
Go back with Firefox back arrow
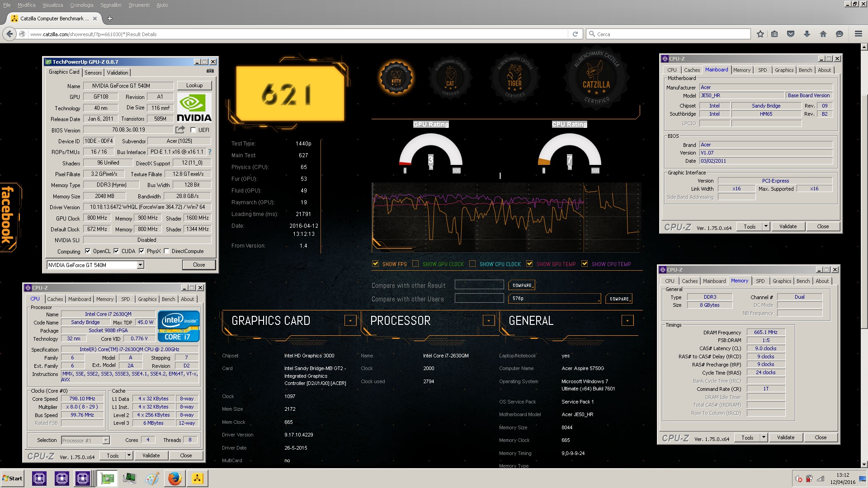point(9,34)
